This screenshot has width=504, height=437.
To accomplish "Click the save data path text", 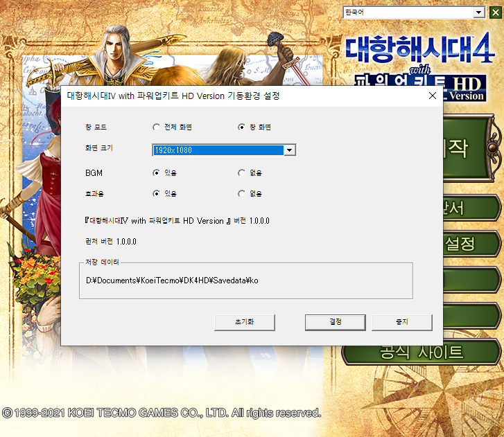I will coord(172,281).
